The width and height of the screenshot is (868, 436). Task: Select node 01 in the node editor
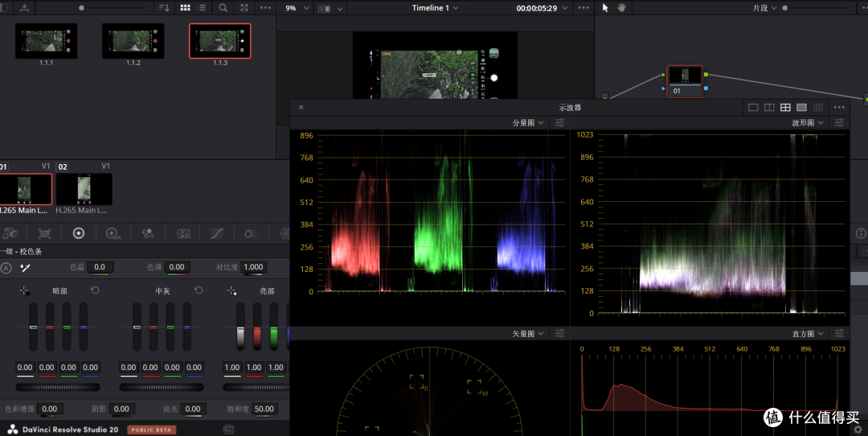click(x=685, y=81)
